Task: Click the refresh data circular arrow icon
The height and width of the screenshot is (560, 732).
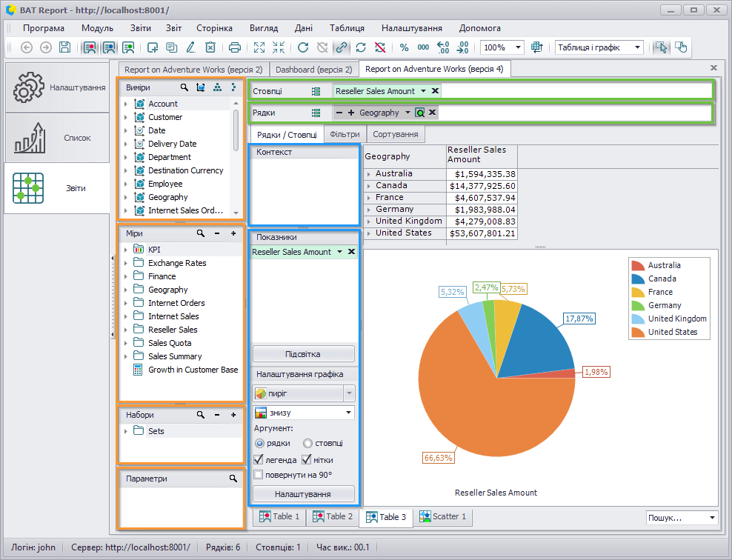Action: coord(303,47)
